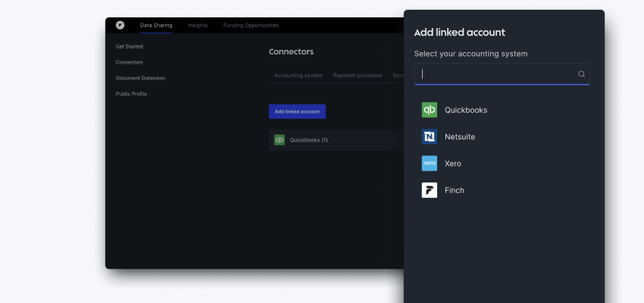Open the Insights tab
The height and width of the screenshot is (303, 644).
[198, 25]
